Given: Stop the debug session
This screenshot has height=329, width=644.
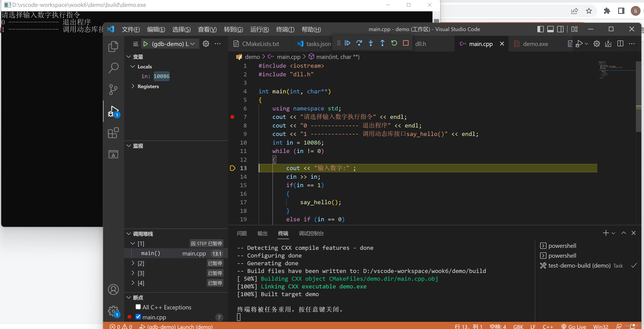Looking at the screenshot, I should [x=406, y=43].
